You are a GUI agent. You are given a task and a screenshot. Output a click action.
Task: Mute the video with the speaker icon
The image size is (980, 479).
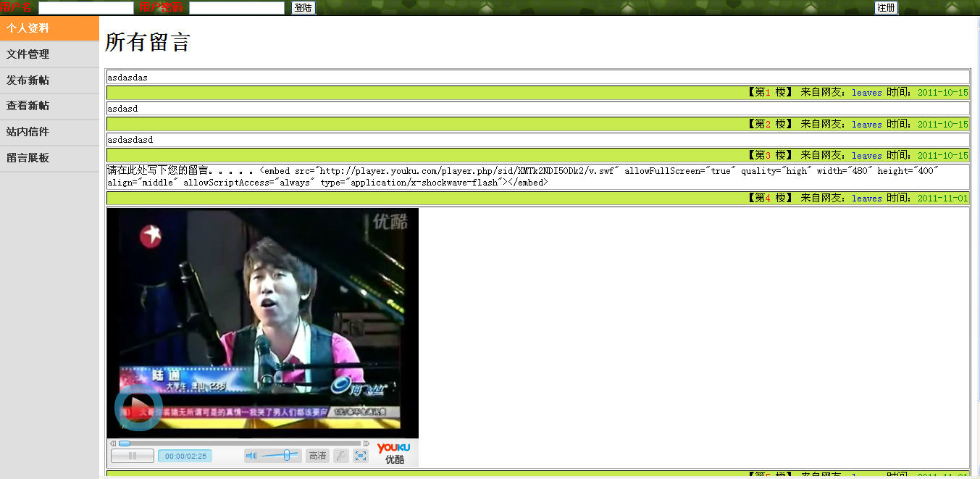[251, 456]
